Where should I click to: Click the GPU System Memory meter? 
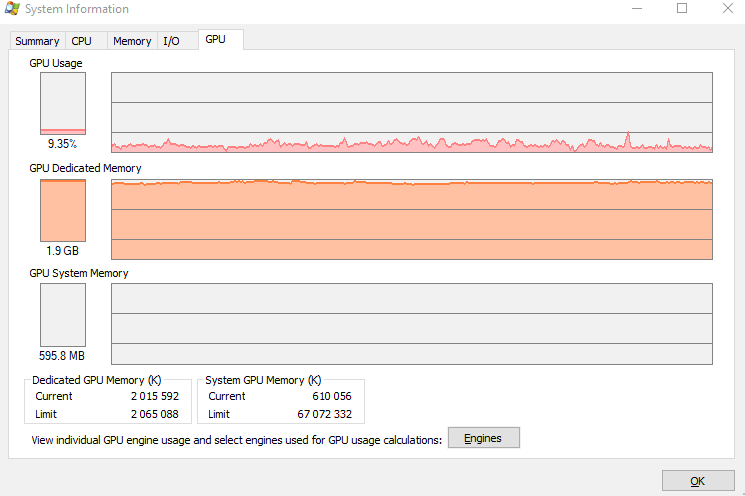point(63,314)
